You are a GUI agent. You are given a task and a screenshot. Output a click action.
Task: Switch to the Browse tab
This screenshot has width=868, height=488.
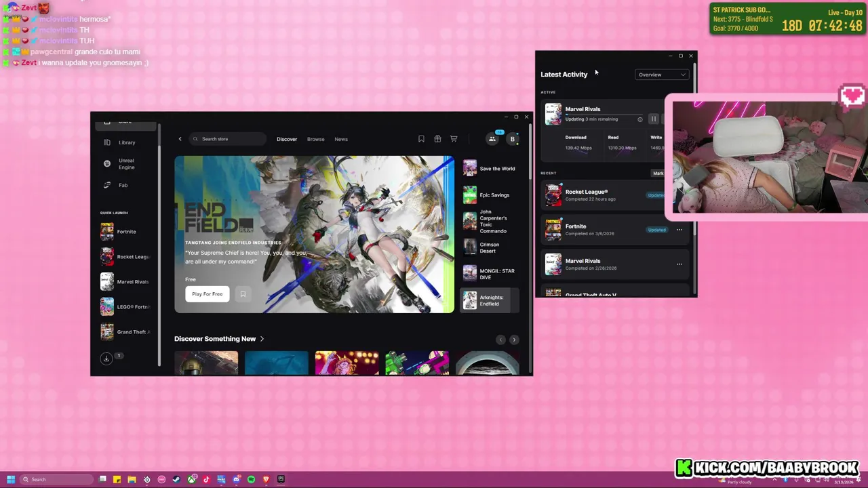click(x=315, y=139)
